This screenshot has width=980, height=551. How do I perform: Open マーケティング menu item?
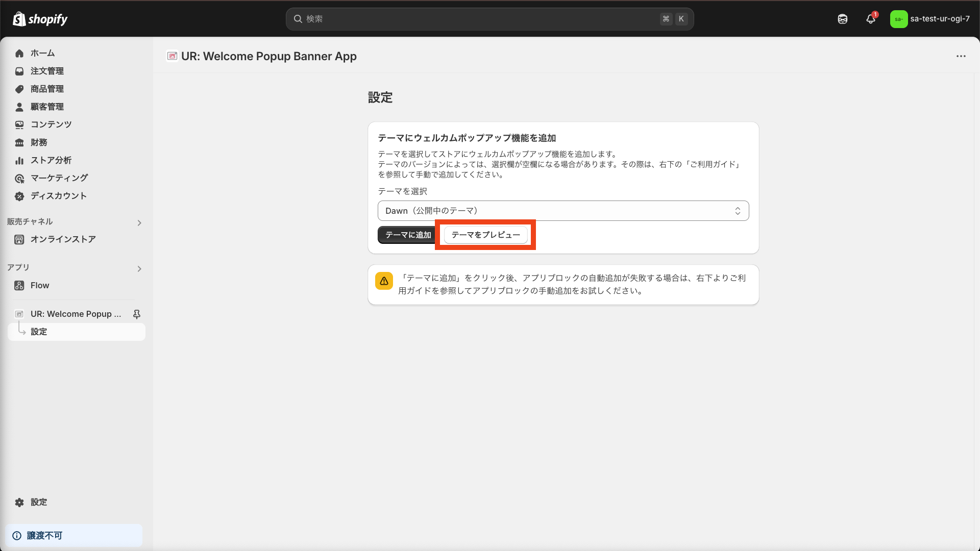[59, 178]
